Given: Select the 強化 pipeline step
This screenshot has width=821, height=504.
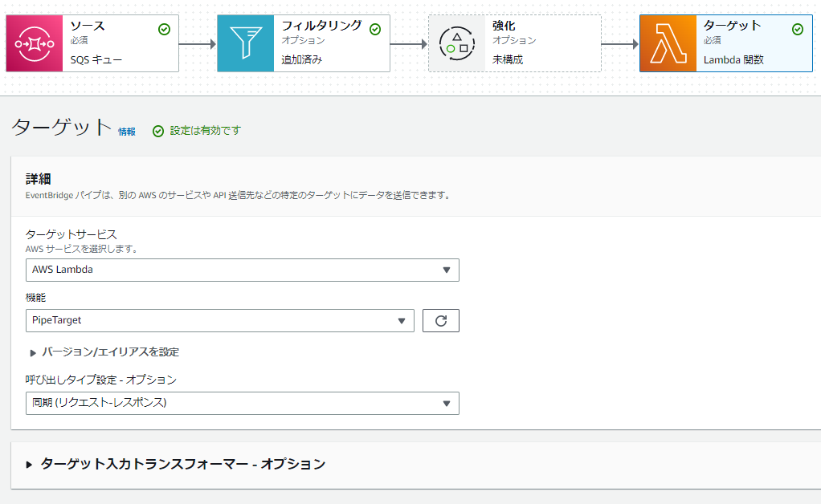Looking at the screenshot, I should 515,43.
